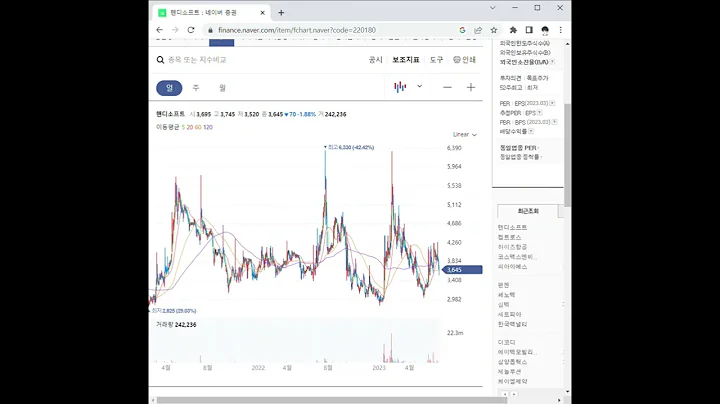Viewport: 720px width, 404px height.
Task: Click the search magnifier icon in the chart toolbar
Action: (x=160, y=60)
